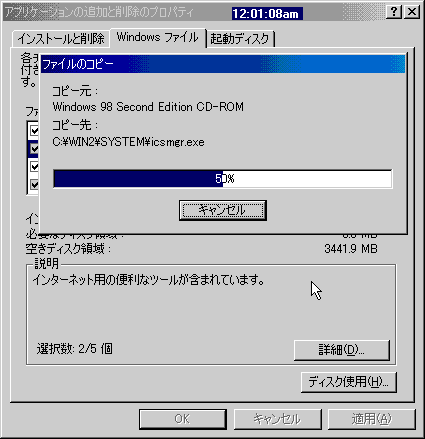Toggle the first checkbox in the component list

34,130
